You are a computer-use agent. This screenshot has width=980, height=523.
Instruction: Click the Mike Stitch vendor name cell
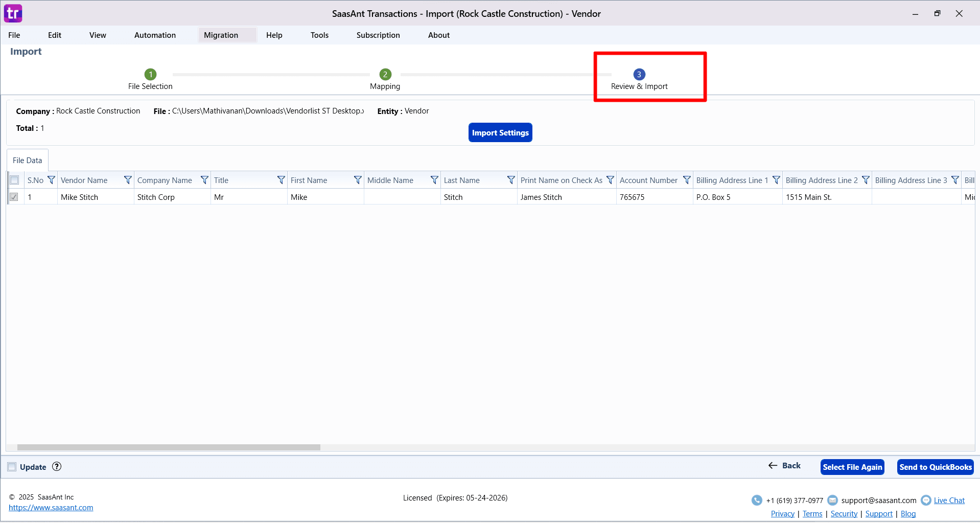coord(96,197)
